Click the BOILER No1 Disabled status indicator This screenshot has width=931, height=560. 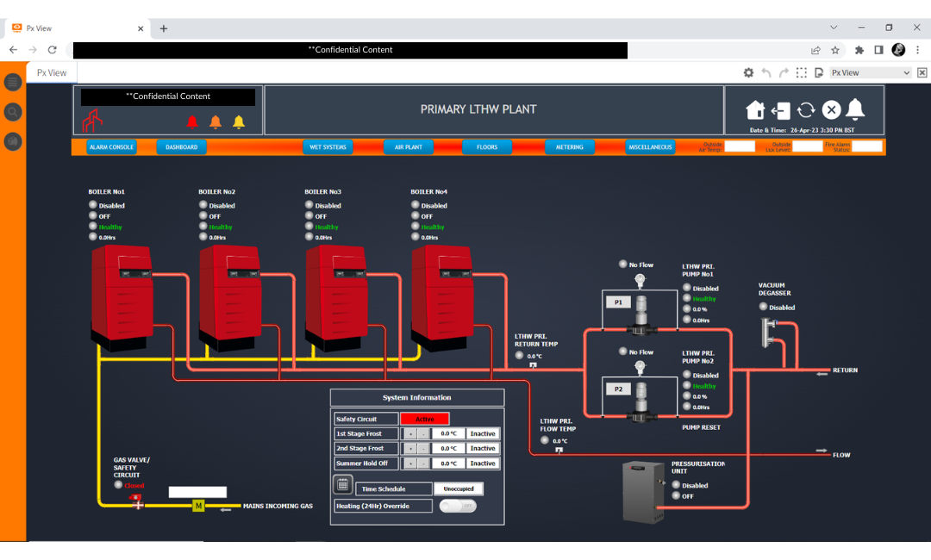92,205
